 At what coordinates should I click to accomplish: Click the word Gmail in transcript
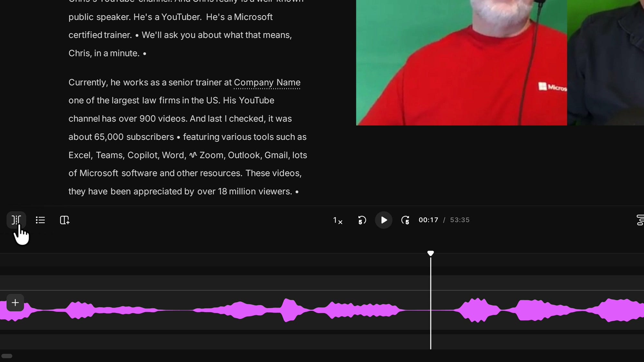pyautogui.click(x=277, y=155)
